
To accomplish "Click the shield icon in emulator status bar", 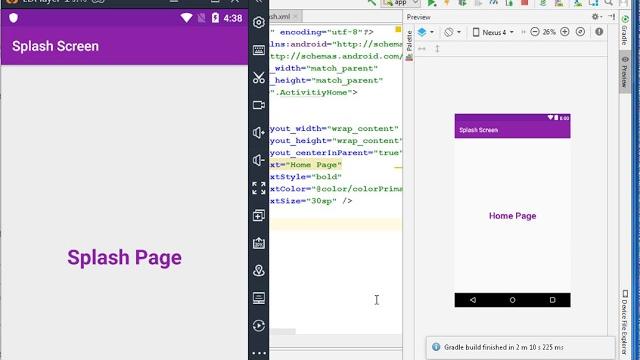I will click(x=13, y=18).
